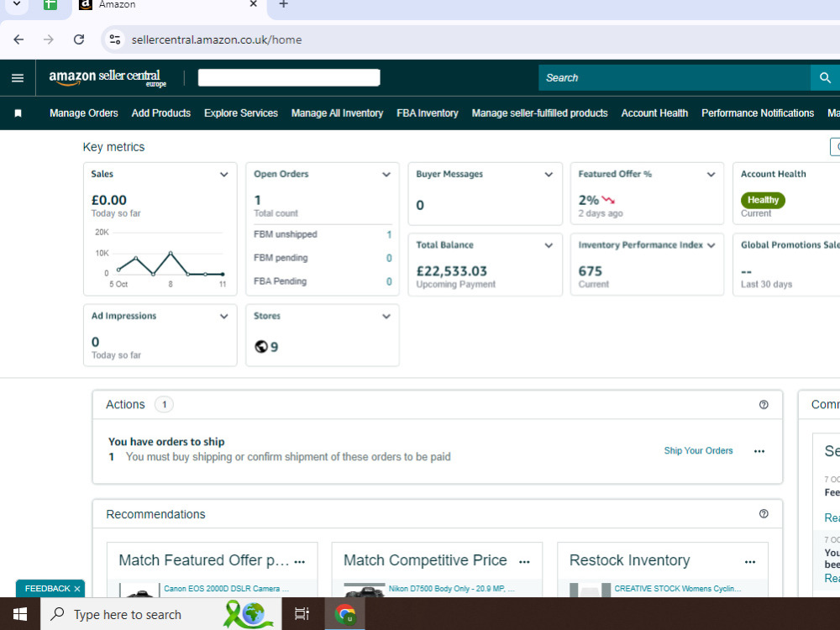This screenshot has width=840, height=630.
Task: Open FBA Inventory menu item
Action: (x=428, y=113)
